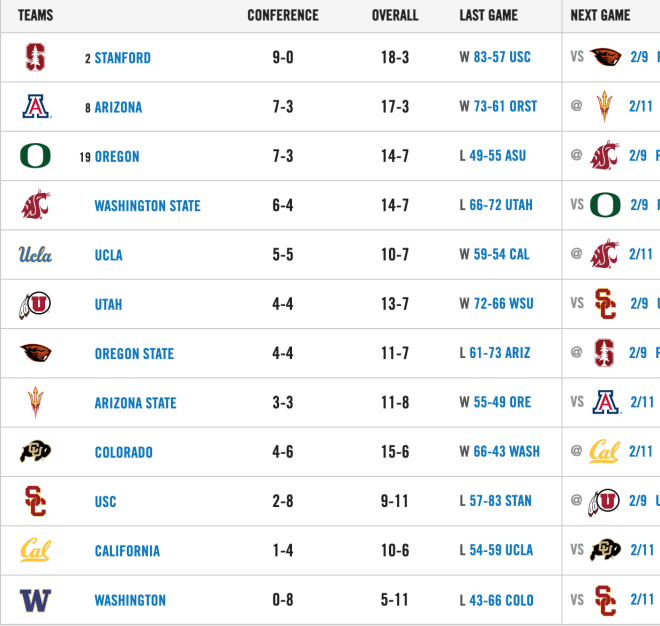This screenshot has width=660, height=626.
Task: Open the COLORADO team link
Action: coord(123,452)
